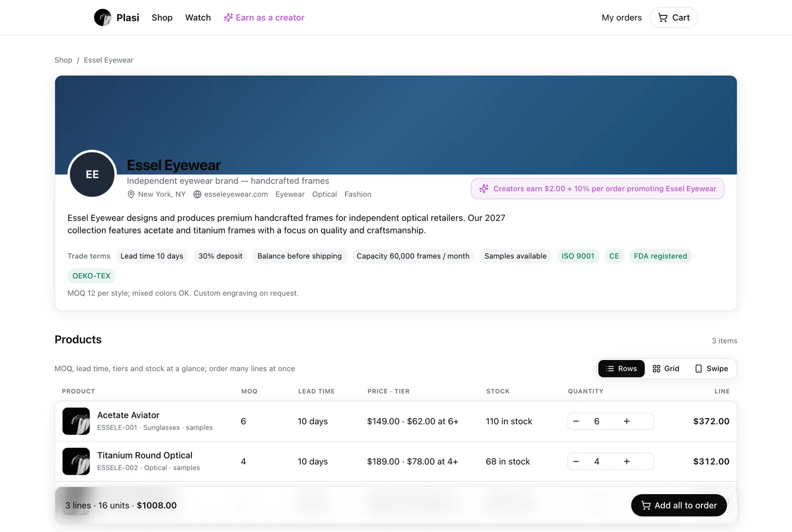This screenshot has height=532, width=792.
Task: Switch products to Swipe view
Action: click(x=712, y=369)
